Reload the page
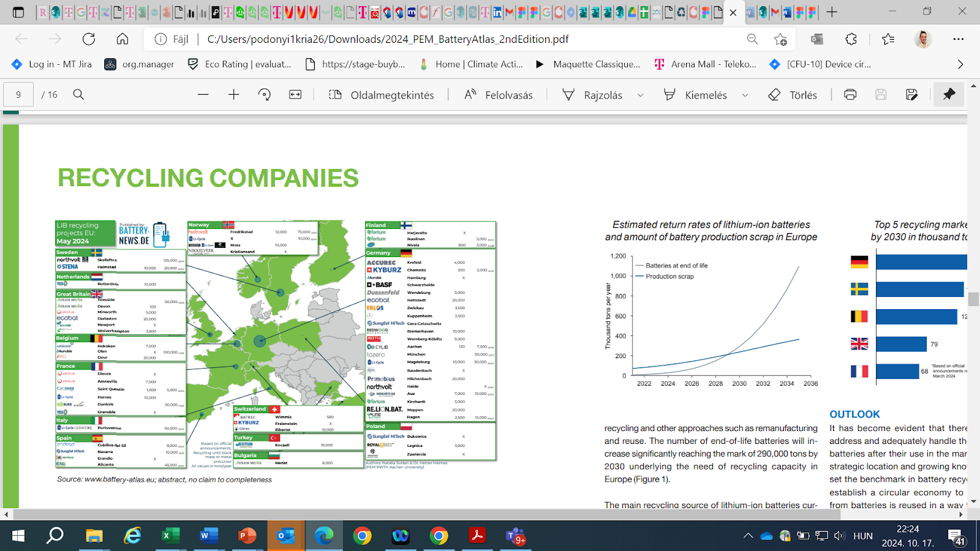980x551 pixels. [89, 39]
